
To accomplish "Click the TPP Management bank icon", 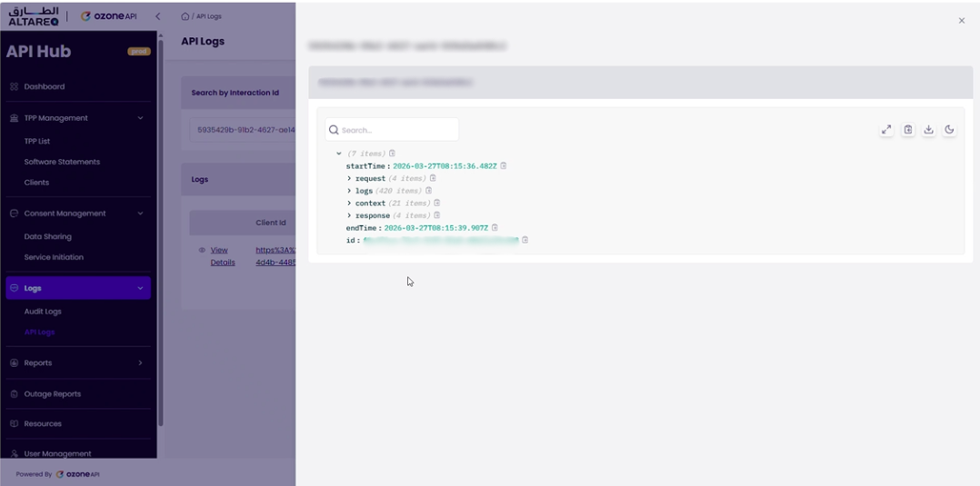I will coord(15,118).
